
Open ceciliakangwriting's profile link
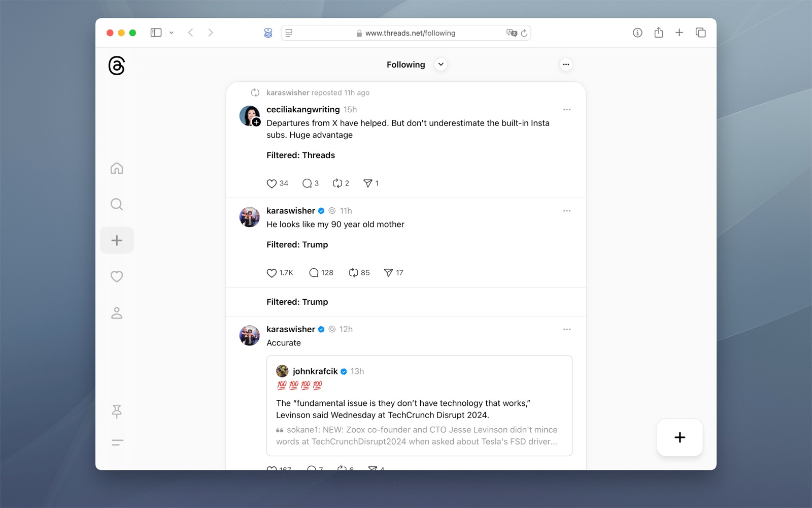point(303,110)
